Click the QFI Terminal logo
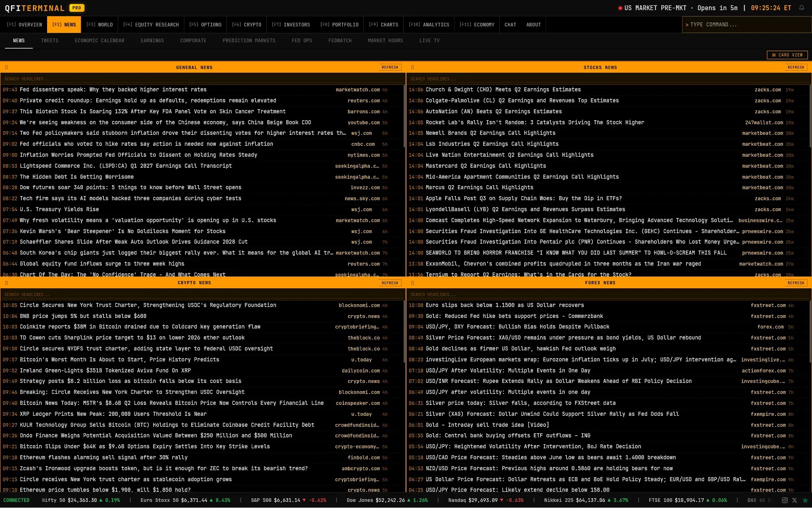812x508 pixels. pos(35,8)
